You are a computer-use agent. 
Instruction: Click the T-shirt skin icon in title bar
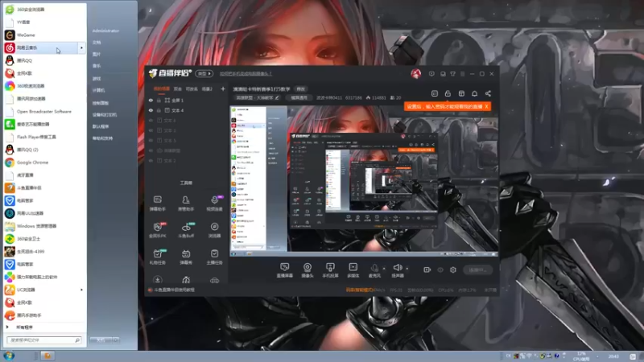[x=452, y=74]
